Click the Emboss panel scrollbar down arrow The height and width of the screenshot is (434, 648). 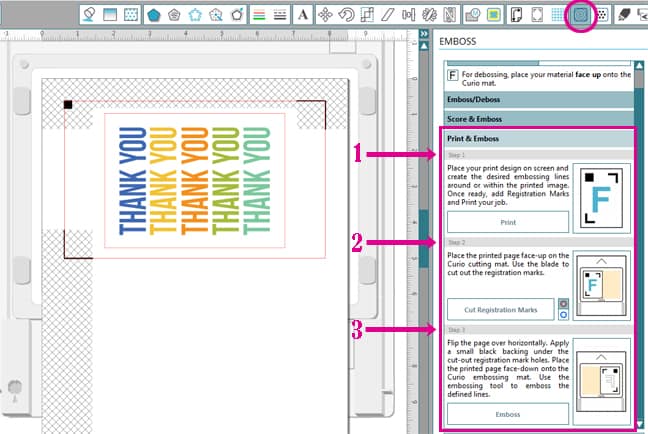point(640,425)
